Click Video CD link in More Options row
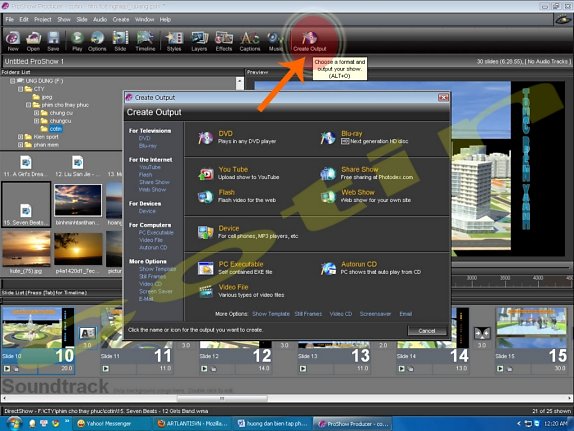This screenshot has height=431, width=574. [x=340, y=314]
